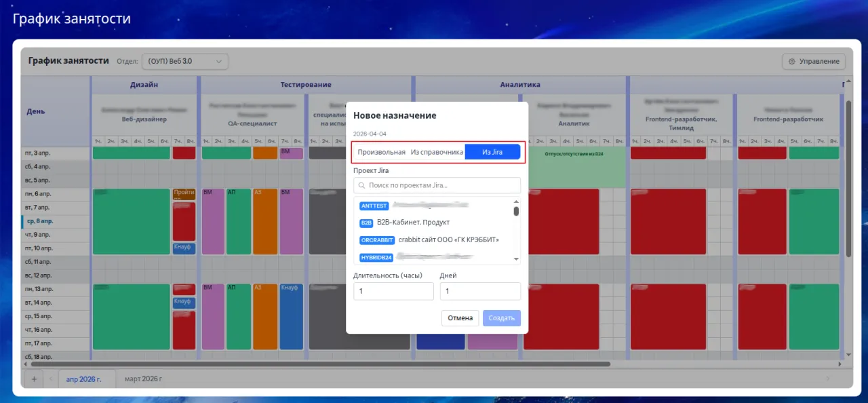Screen dimensions: 868x403
Task: Switch to the апр 2026 г. tab
Action: (x=83, y=379)
